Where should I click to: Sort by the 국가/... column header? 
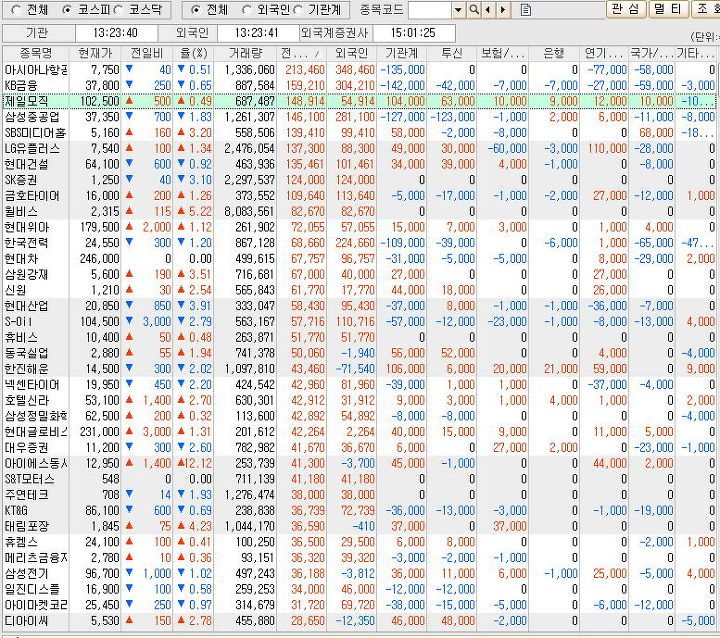pos(651,53)
